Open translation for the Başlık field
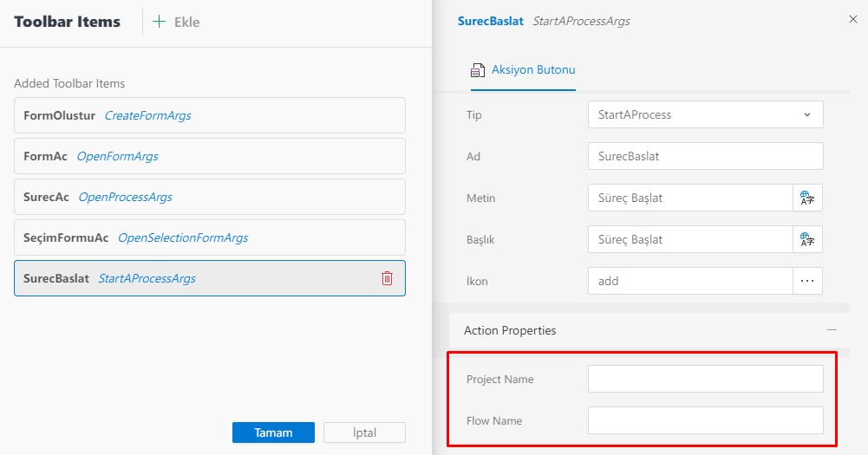 pos(807,239)
